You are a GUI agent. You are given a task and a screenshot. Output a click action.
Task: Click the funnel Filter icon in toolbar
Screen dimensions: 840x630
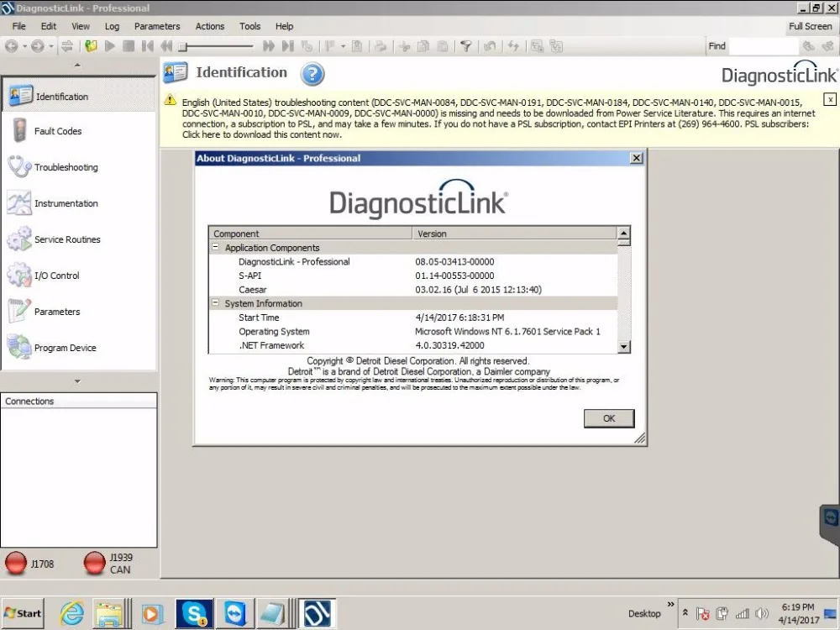[466, 46]
